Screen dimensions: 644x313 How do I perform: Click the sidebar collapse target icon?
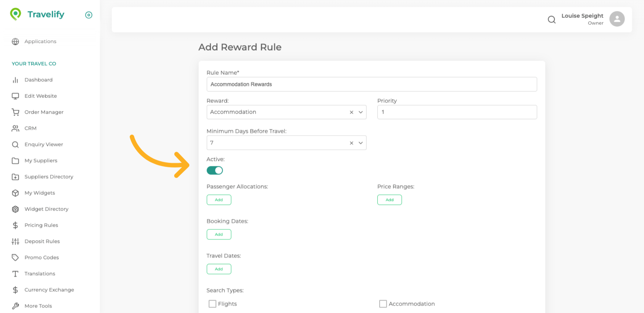point(89,15)
